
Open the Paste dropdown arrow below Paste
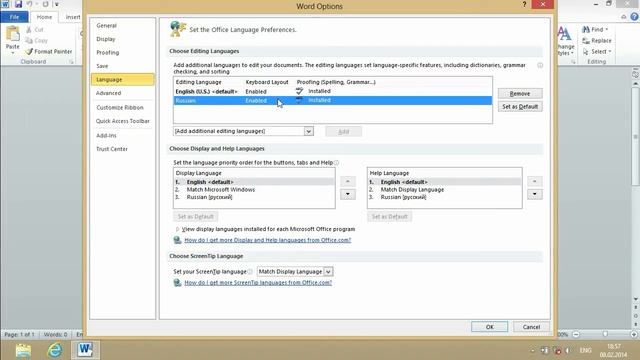[x=13, y=53]
